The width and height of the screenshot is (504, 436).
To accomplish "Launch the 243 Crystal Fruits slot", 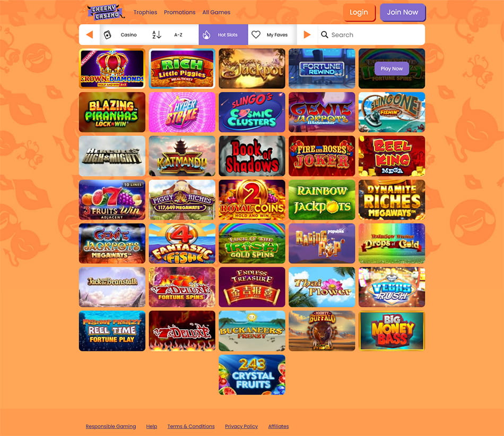I will (x=252, y=375).
